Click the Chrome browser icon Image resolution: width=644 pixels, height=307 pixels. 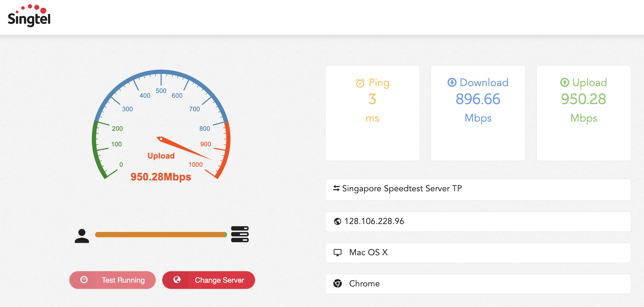coord(337,283)
